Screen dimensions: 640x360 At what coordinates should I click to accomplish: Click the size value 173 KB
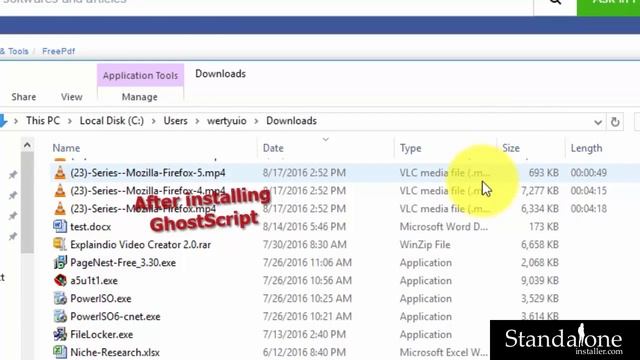coord(544,227)
